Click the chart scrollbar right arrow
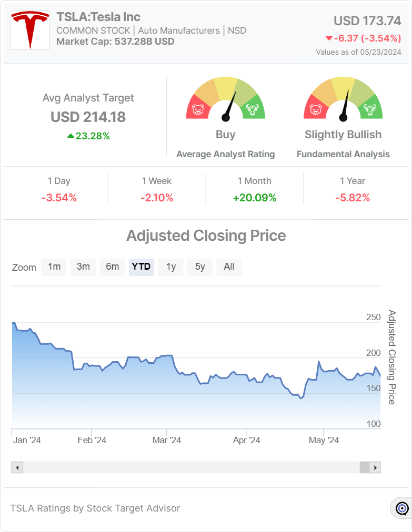The height and width of the screenshot is (532, 412). click(375, 467)
